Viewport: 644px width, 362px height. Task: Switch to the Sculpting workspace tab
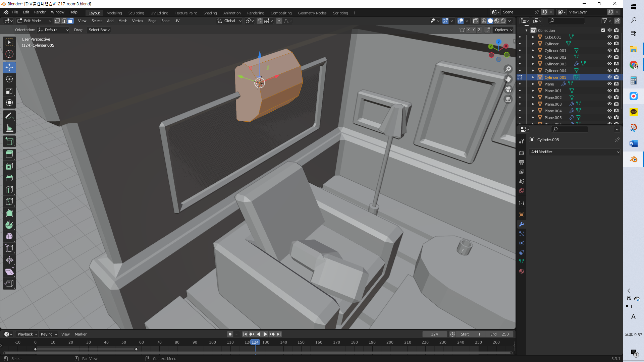click(136, 13)
